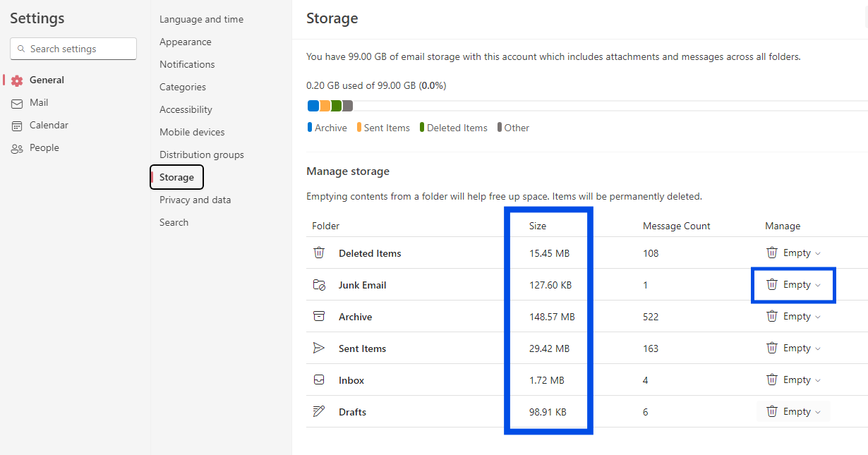Screen dimensions: 868x455
Task: Click the trash icon for Deleted Items Empty
Action: 772,253
